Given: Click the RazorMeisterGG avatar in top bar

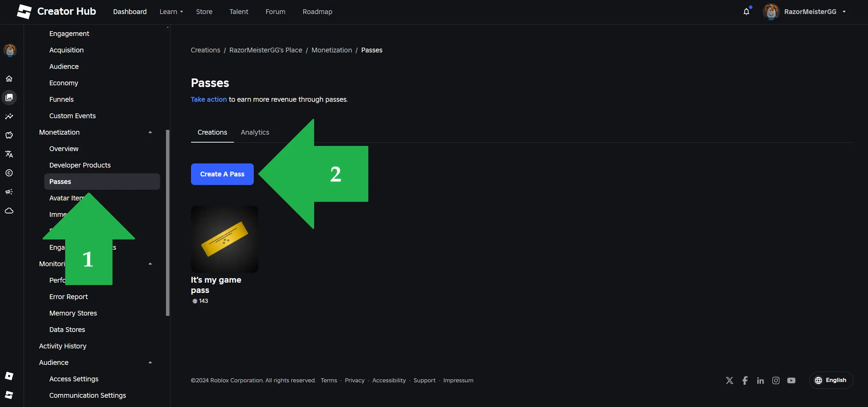Looking at the screenshot, I should pyautogui.click(x=771, y=12).
